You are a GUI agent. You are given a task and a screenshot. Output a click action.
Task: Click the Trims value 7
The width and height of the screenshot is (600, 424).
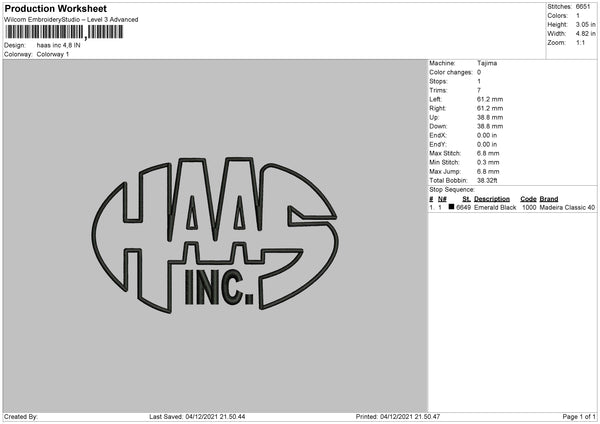(479, 90)
